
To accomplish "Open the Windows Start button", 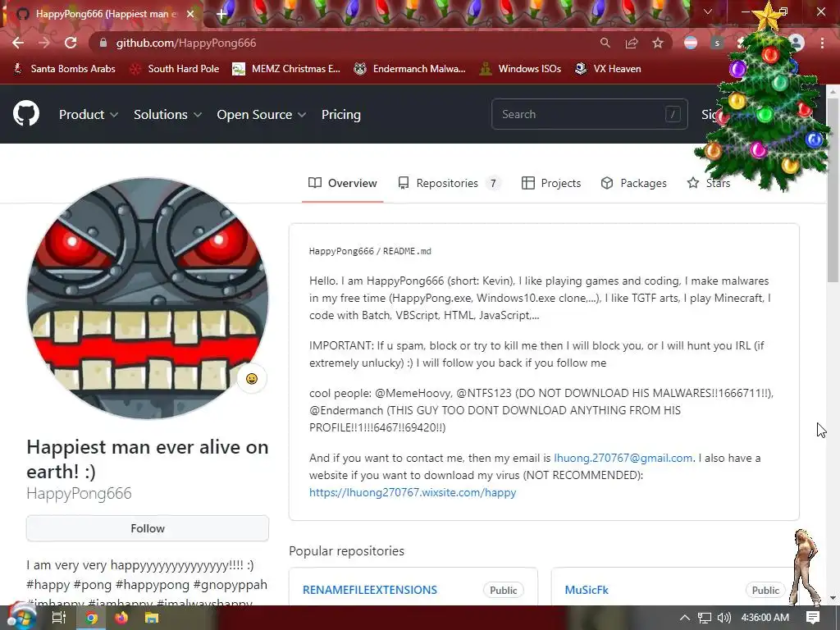I will point(21,618).
